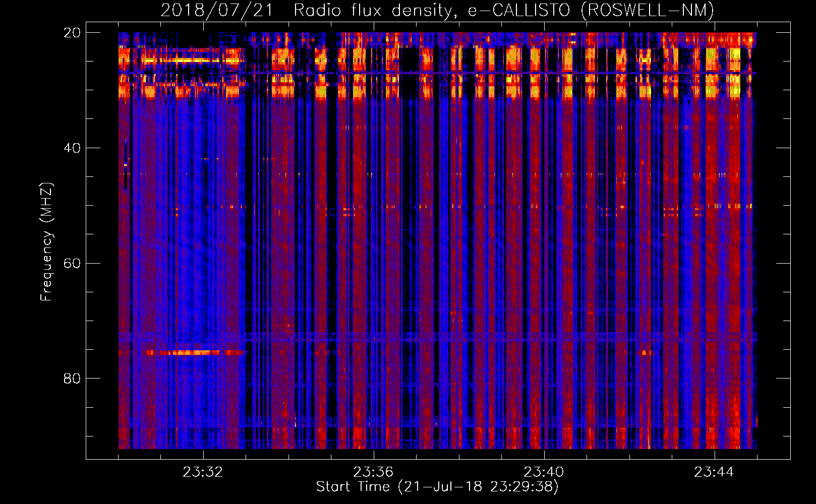816x504 pixels.
Task: Click the 60 frequency tick label
Action: point(72,264)
